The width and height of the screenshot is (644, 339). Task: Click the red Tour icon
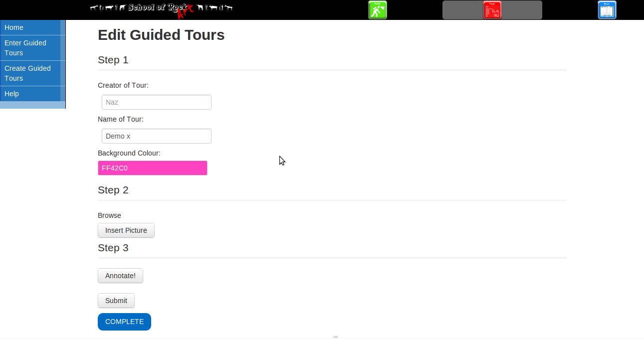point(492,10)
